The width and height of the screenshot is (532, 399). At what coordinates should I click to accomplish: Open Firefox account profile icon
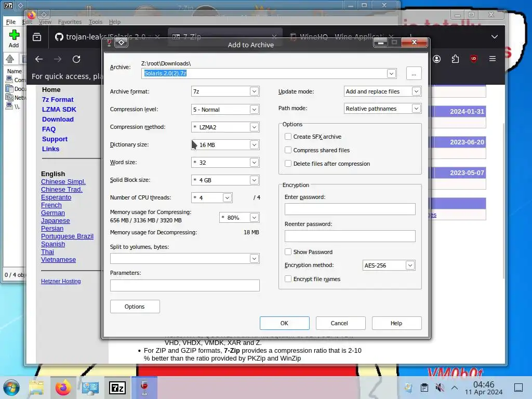tap(436, 59)
